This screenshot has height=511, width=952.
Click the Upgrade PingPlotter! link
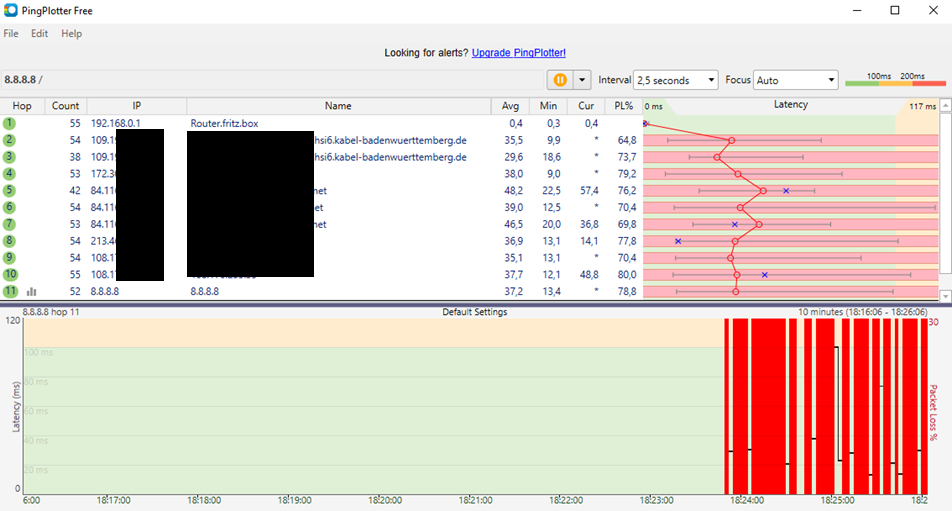point(518,53)
